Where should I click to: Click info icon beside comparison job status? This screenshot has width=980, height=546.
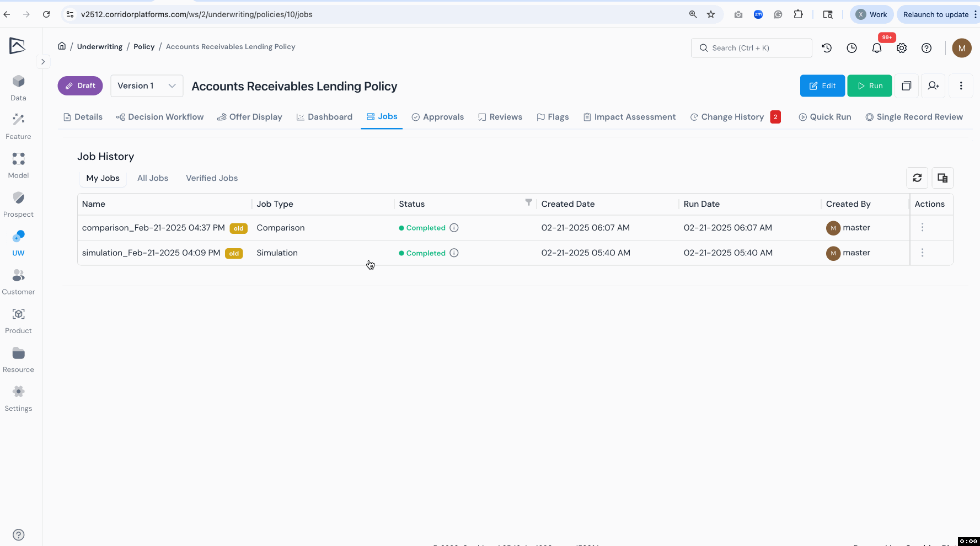(x=454, y=228)
